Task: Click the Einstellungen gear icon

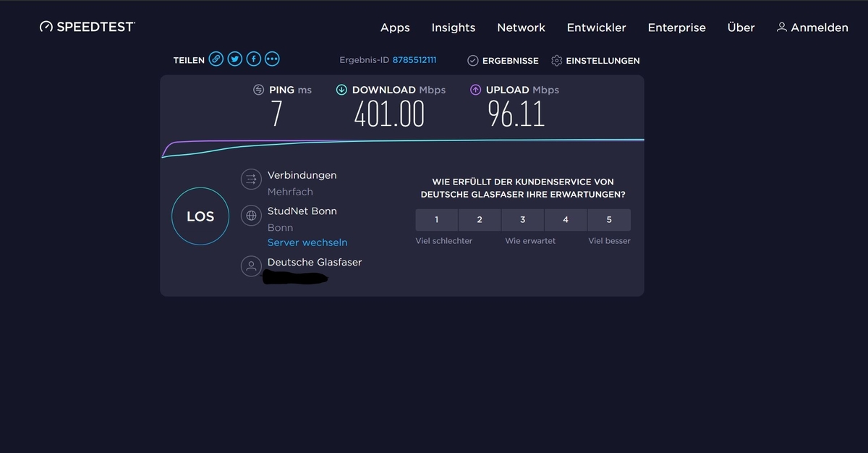Action: coord(556,61)
